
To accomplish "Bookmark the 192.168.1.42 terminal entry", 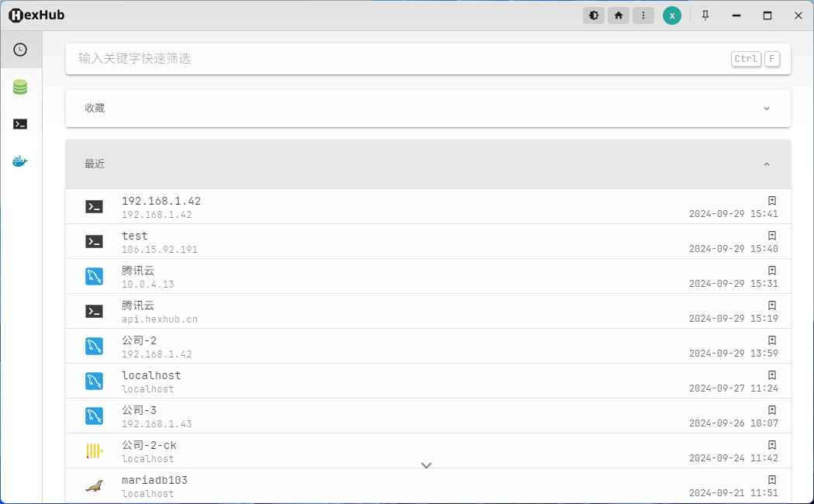I will coord(772,200).
